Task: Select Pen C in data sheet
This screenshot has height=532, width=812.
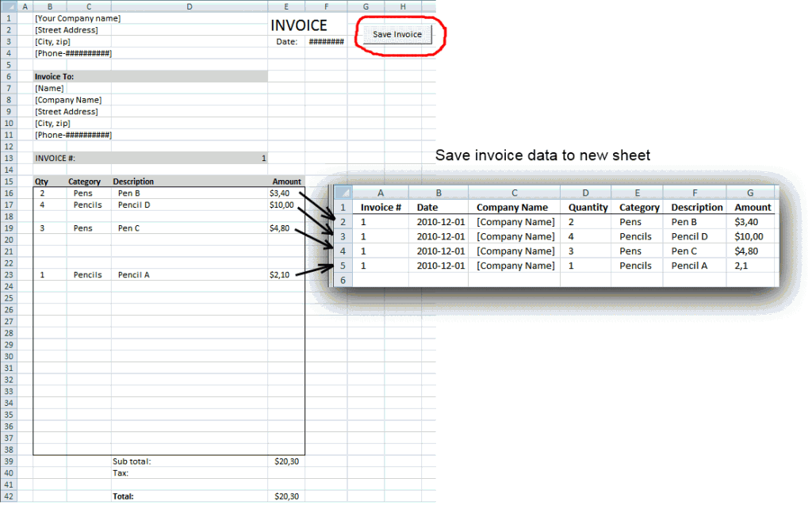Action: tap(684, 251)
